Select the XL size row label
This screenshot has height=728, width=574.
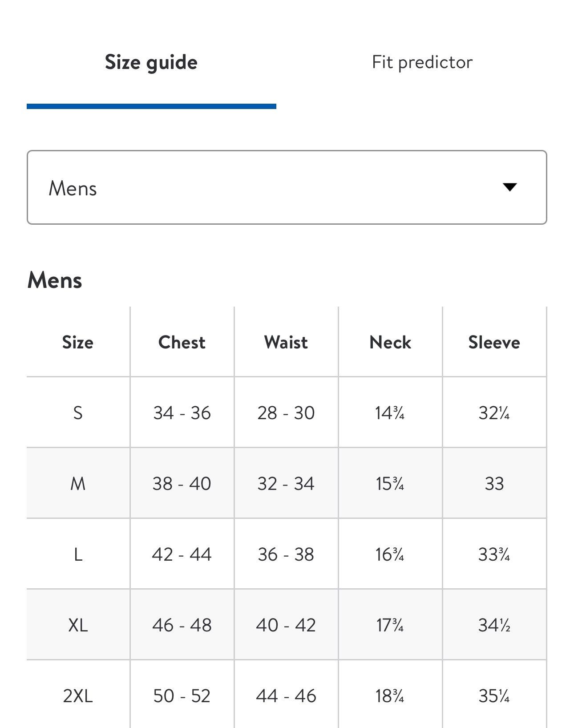(x=78, y=625)
